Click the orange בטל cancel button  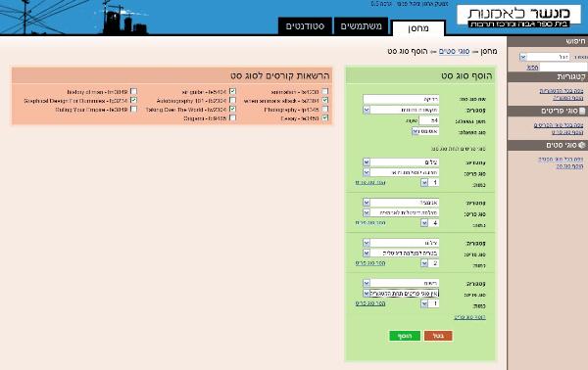[x=438, y=336]
